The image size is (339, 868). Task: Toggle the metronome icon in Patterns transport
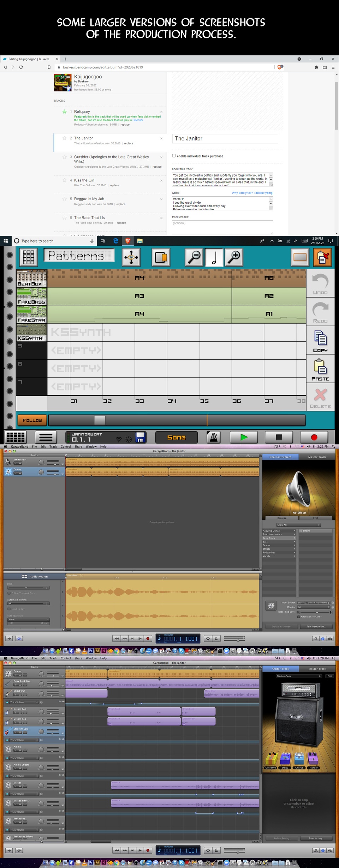[x=214, y=437]
